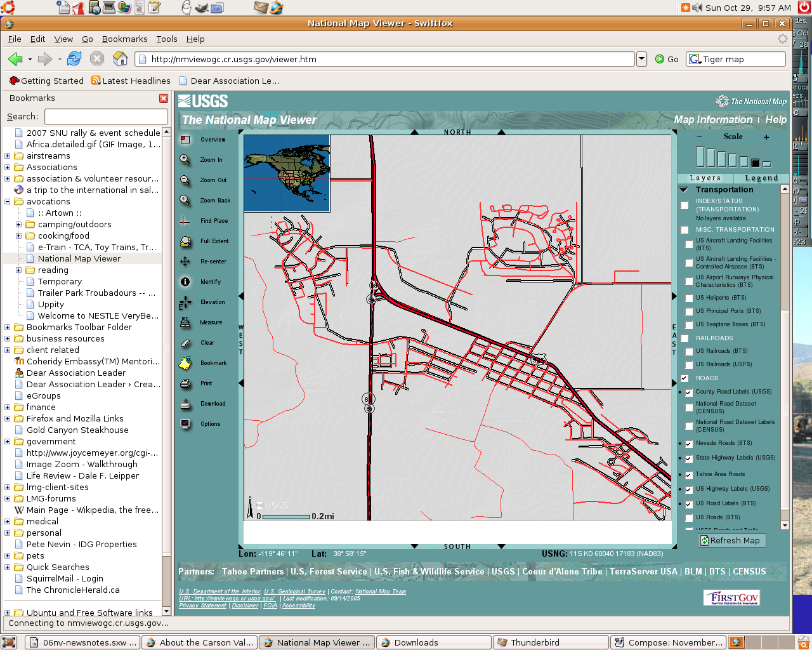This screenshot has height=650, width=812.
Task: Click the bookmarks Search input field
Action: (106, 117)
